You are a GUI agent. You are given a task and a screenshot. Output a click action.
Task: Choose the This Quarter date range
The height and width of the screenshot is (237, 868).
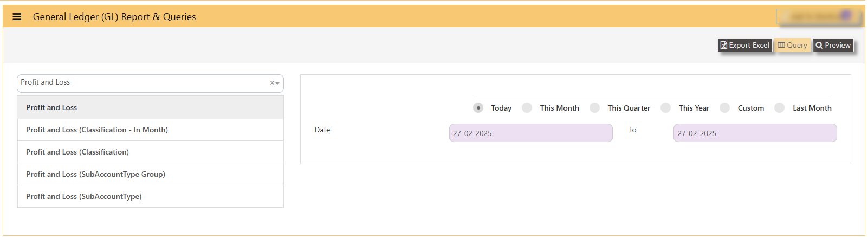(x=594, y=108)
